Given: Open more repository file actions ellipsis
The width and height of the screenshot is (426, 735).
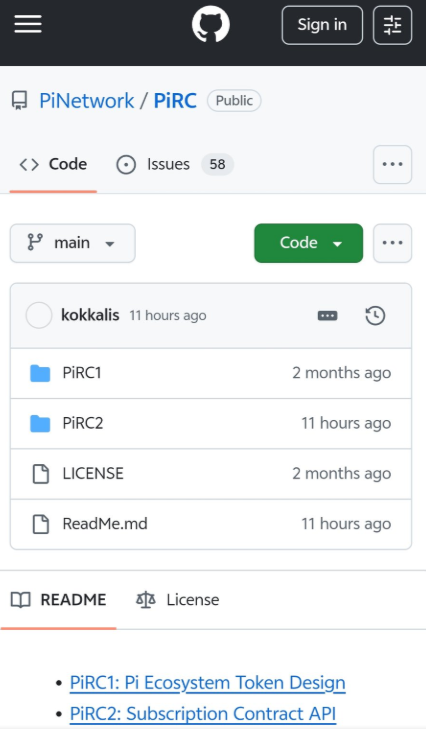Looking at the screenshot, I should click(392, 243).
